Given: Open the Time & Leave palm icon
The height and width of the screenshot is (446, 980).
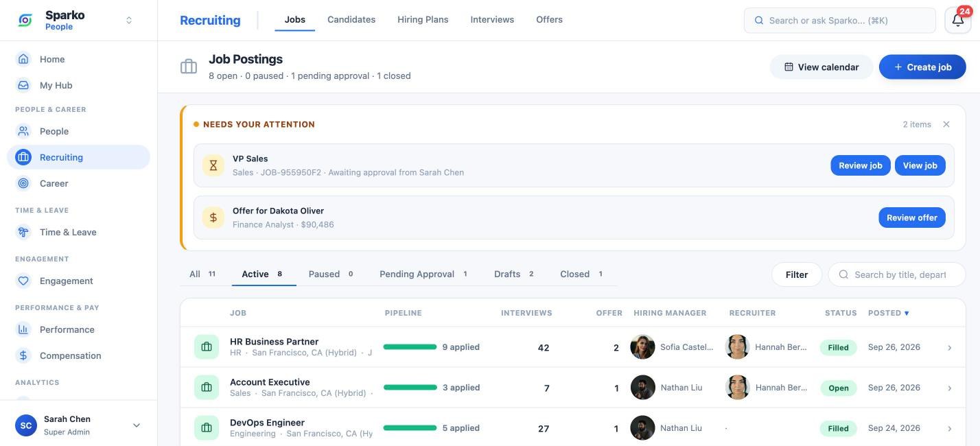Looking at the screenshot, I should pyautogui.click(x=23, y=232).
